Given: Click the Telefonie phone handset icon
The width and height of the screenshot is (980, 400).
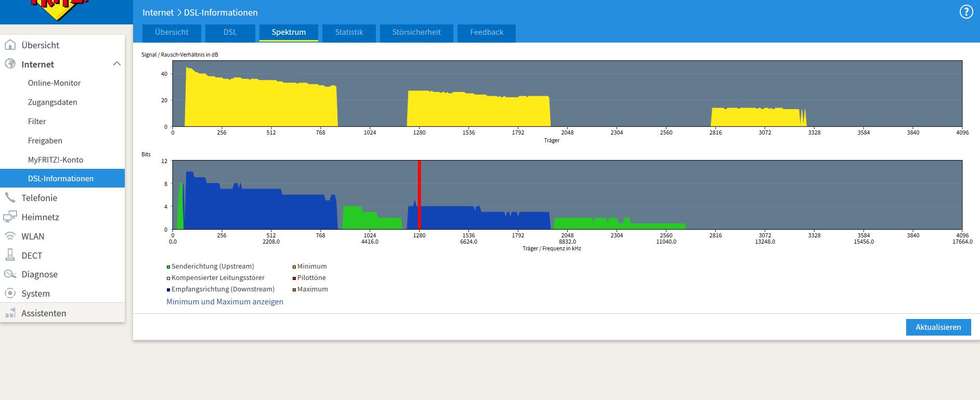Looking at the screenshot, I should (10, 197).
